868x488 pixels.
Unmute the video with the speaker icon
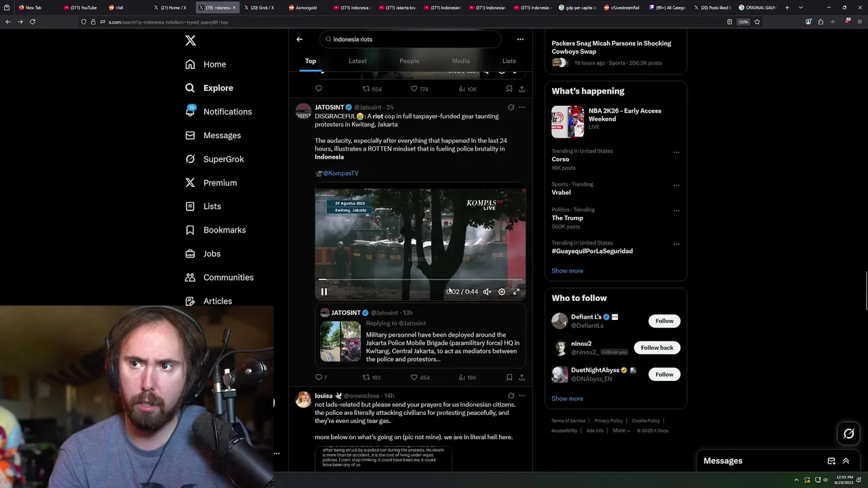(x=487, y=292)
